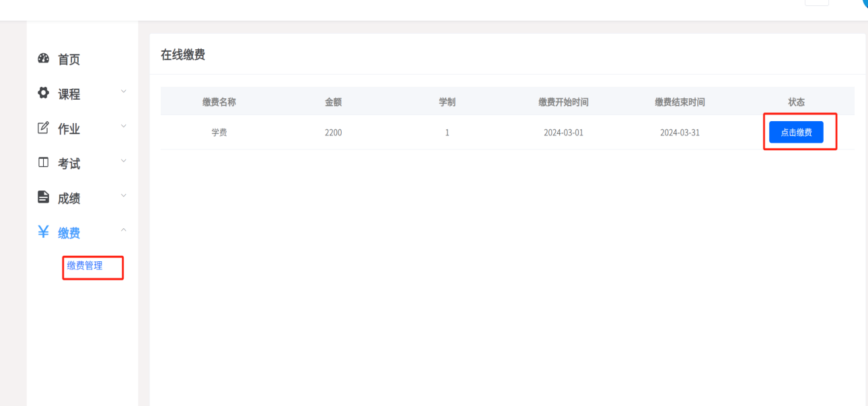Image resolution: width=868 pixels, height=406 pixels.
Task: Open the 成绩 menu label
Action: point(69,199)
